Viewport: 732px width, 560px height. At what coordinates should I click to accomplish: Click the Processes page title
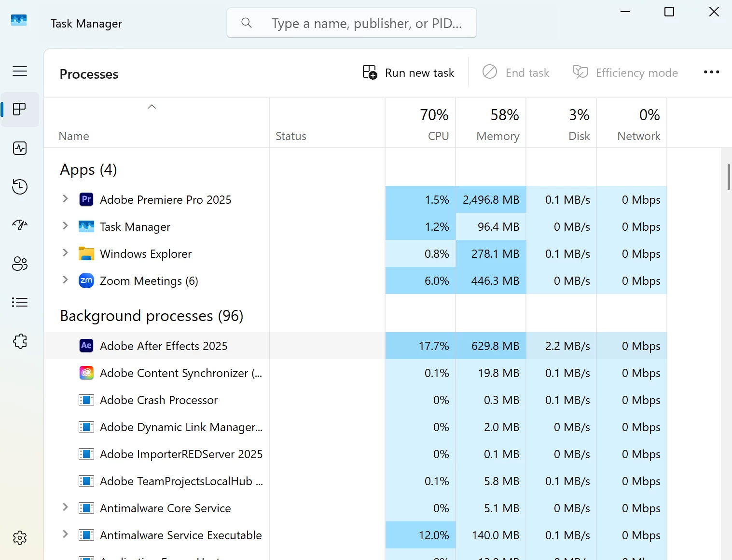[89, 74]
